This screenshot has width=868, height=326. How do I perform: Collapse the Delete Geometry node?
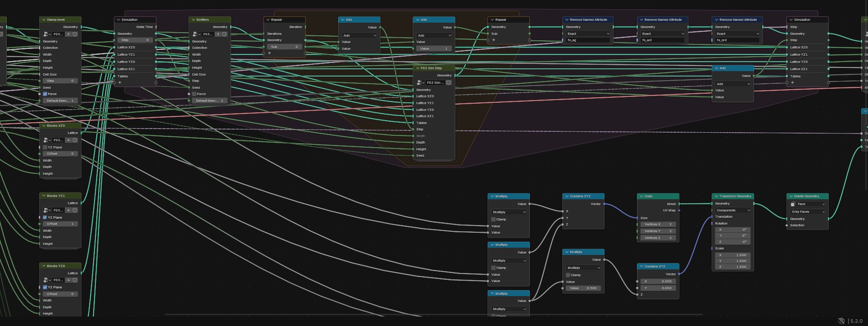click(x=791, y=197)
